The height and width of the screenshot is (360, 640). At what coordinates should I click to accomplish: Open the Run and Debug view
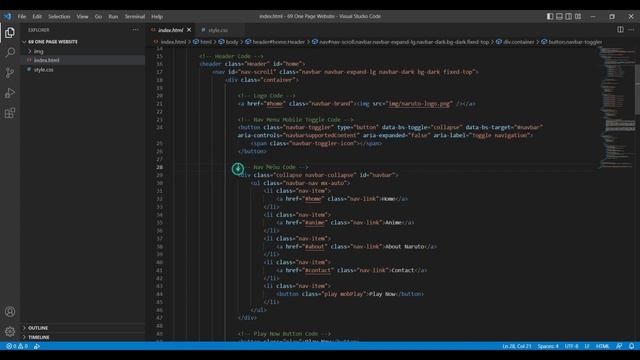[x=10, y=93]
